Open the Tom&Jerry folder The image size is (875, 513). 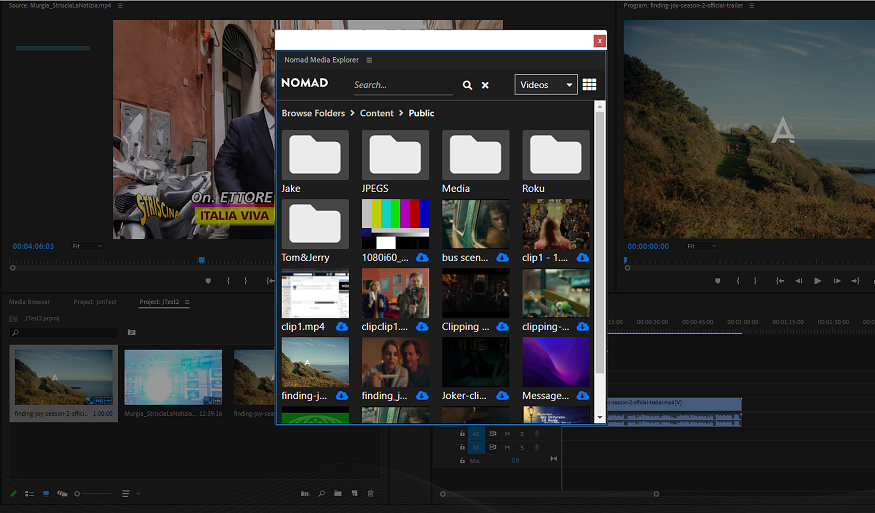315,224
